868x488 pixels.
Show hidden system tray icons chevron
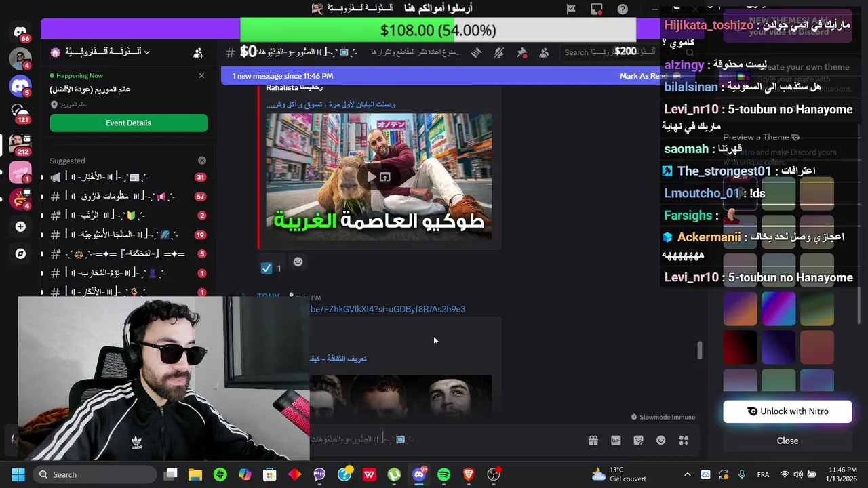(x=687, y=474)
